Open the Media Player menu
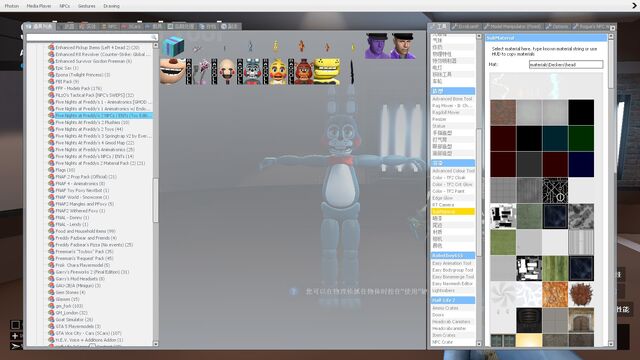Viewport: 640px width, 360px height. 39,6
